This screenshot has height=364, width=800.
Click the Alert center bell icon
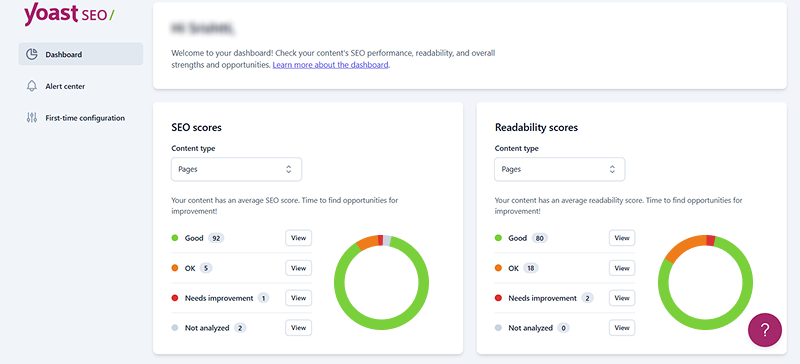(32, 86)
